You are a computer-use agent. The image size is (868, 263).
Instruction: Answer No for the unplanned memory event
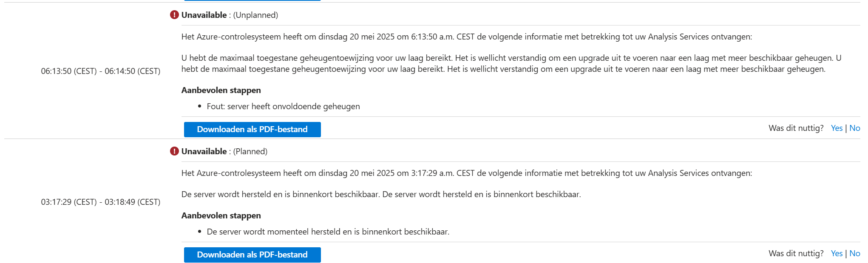(x=854, y=128)
